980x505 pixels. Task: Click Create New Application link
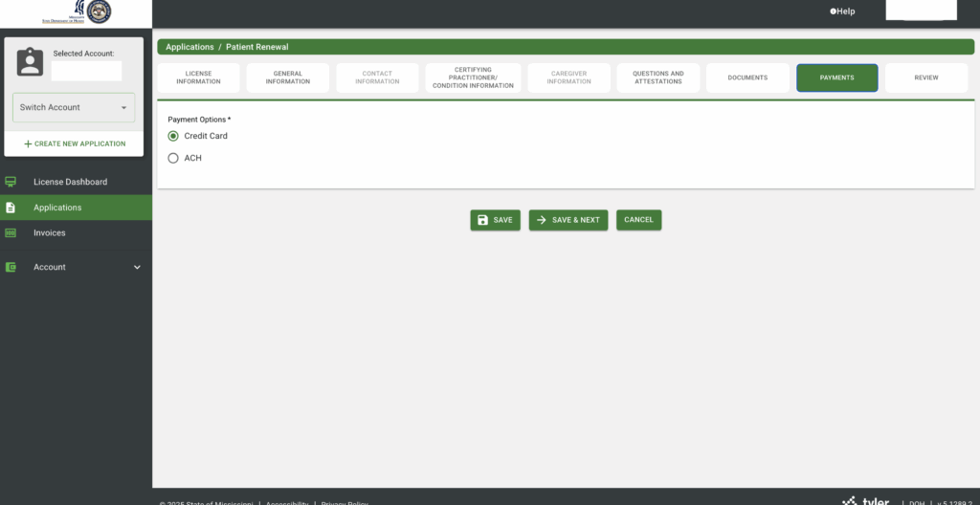pyautogui.click(x=75, y=143)
